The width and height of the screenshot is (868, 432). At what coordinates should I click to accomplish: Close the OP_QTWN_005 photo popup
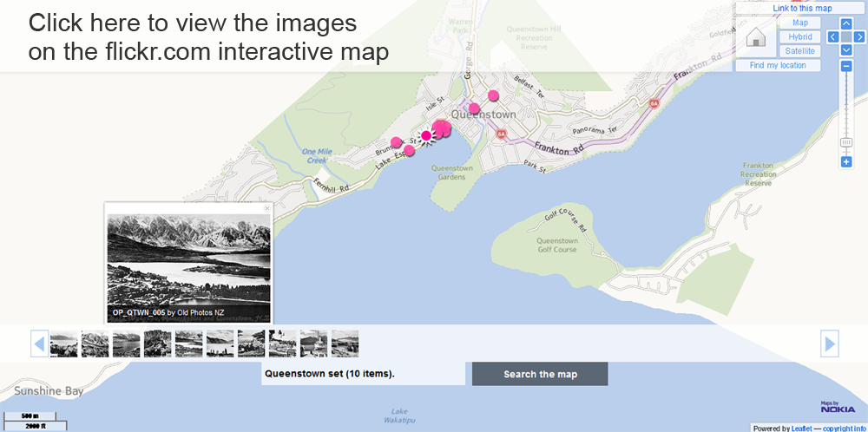267,208
